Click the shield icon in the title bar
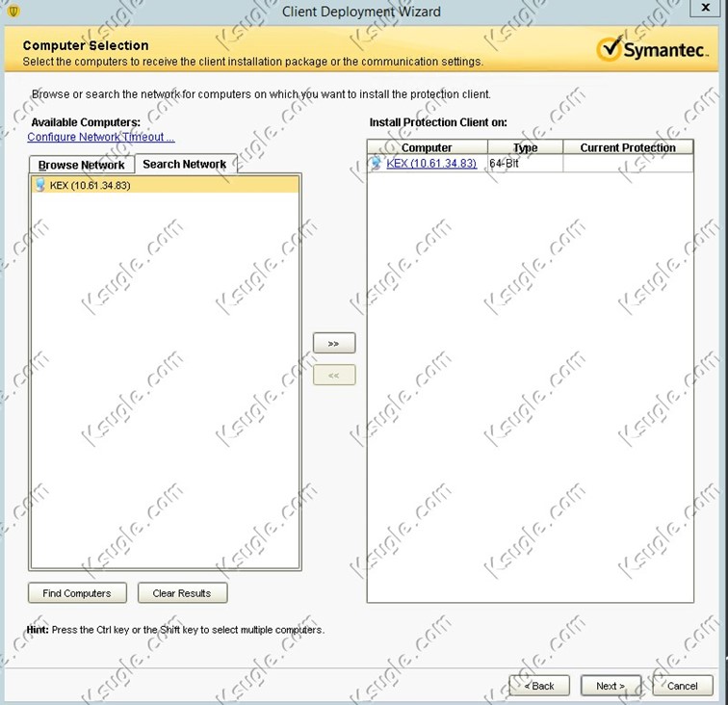 (x=13, y=11)
